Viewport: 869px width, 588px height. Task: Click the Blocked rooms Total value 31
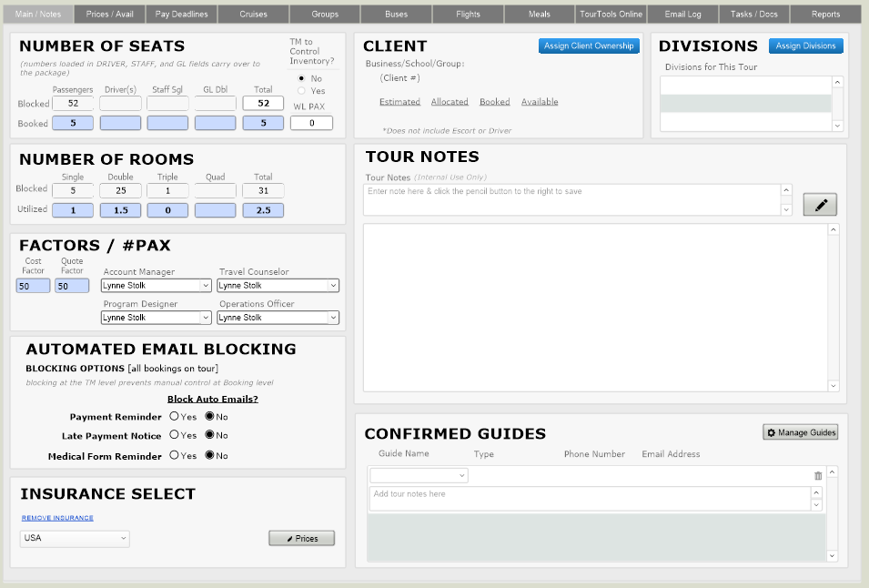point(263,190)
